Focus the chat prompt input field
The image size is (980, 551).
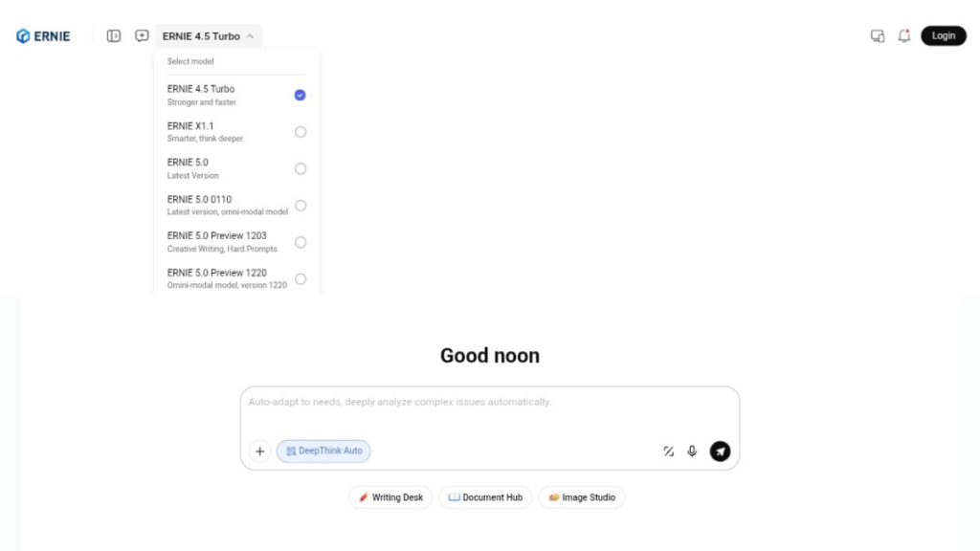click(488, 411)
